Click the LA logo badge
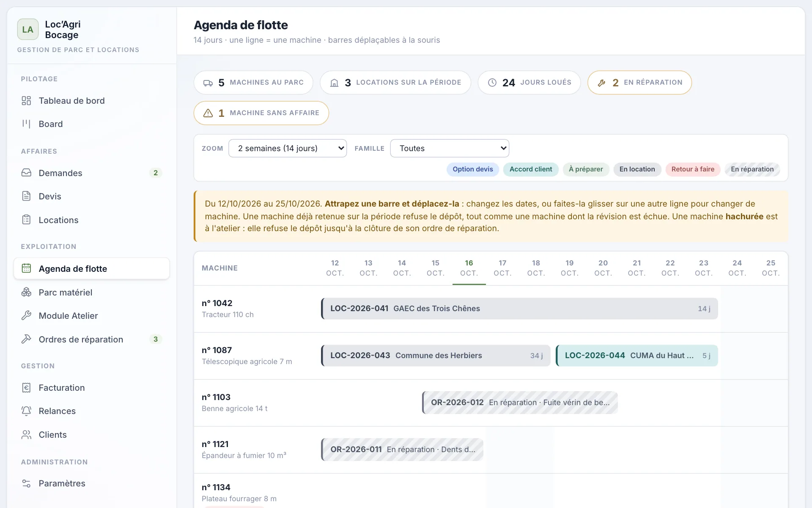 click(28, 29)
